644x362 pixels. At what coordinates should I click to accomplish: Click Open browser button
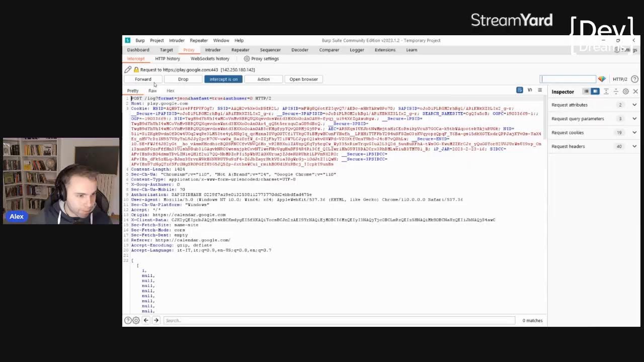pyautogui.click(x=303, y=79)
